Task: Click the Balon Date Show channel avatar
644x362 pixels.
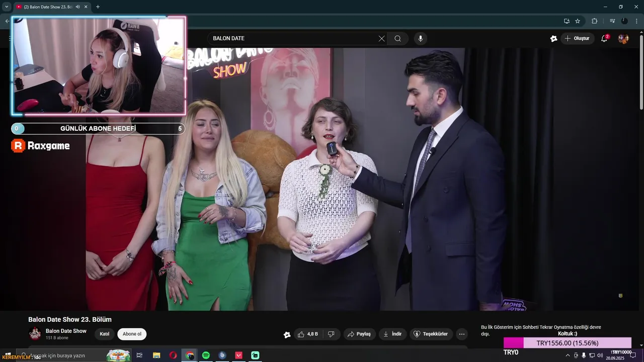Action: pyautogui.click(x=35, y=334)
